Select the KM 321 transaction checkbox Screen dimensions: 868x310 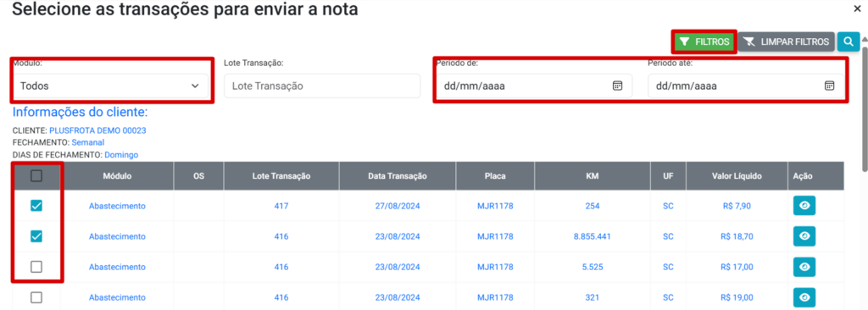coord(36,297)
